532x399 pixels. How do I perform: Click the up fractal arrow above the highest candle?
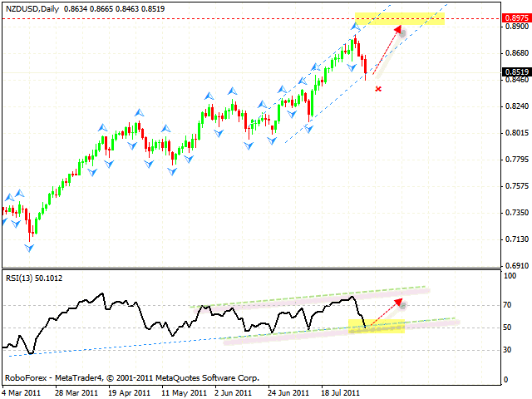point(355,28)
